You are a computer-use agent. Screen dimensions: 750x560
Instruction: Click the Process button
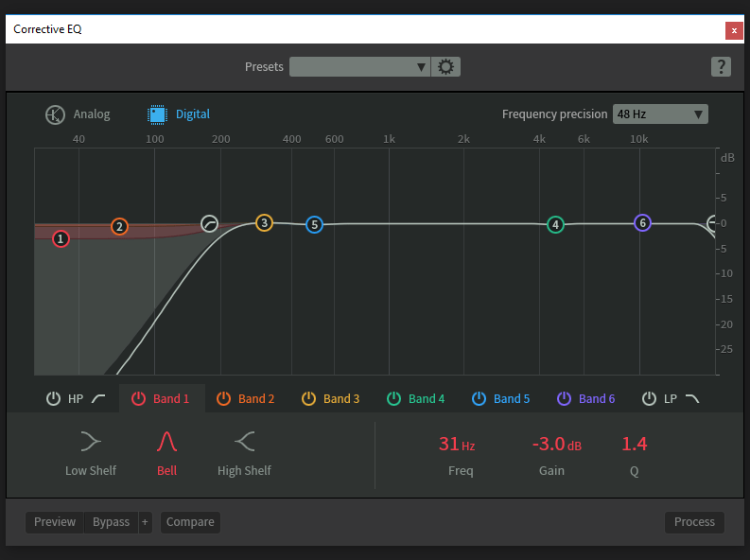(694, 522)
